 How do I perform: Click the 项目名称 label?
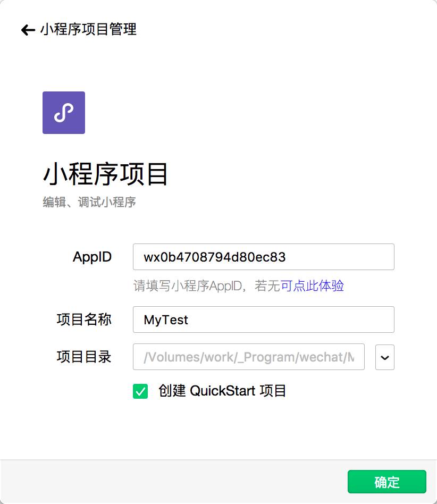coord(84,320)
